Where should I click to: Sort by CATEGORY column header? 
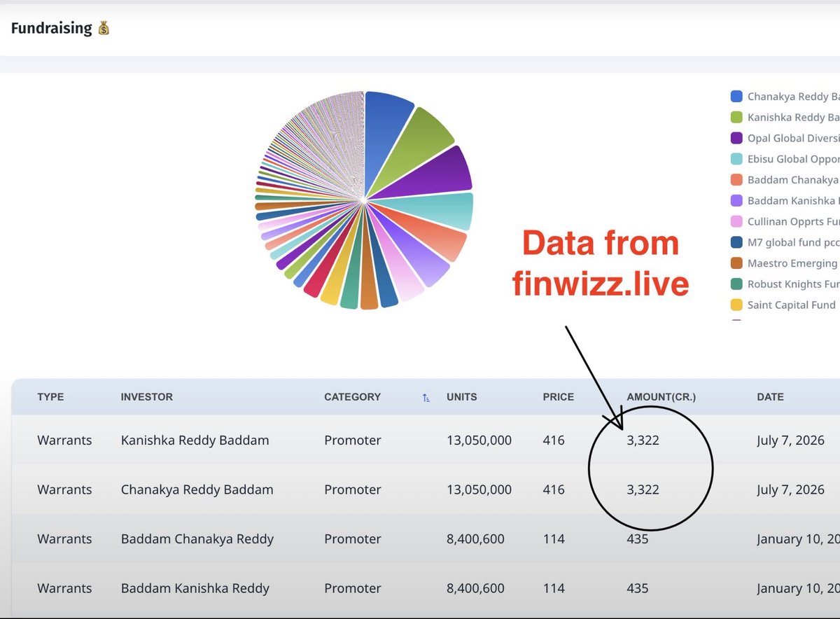pos(352,397)
